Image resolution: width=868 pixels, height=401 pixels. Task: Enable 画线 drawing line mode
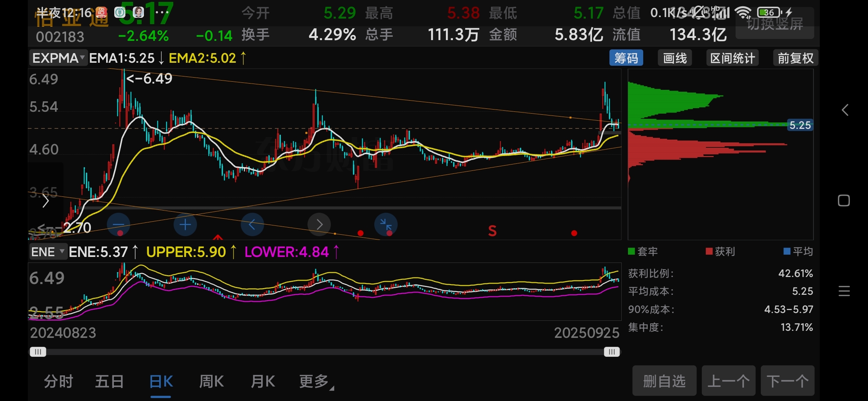click(x=675, y=58)
